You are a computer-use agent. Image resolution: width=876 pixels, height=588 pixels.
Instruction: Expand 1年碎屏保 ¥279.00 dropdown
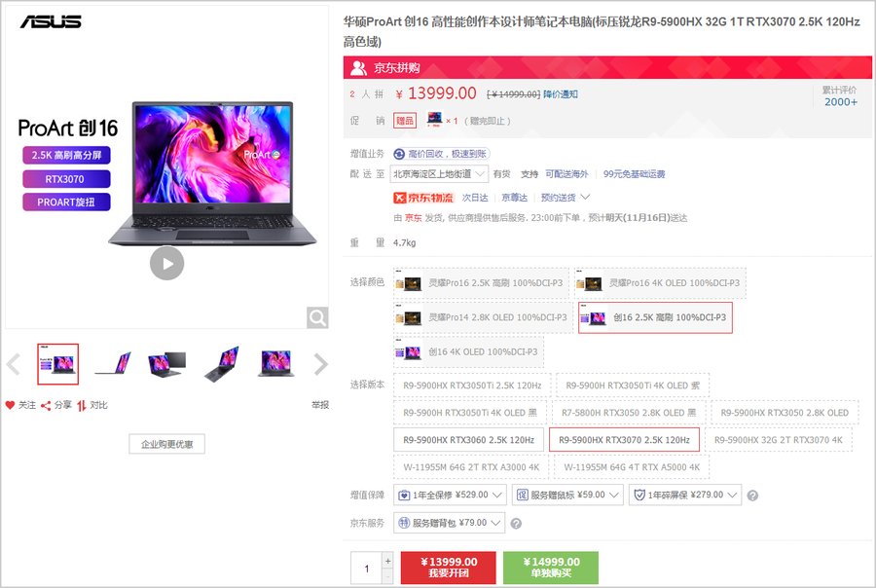coord(685,495)
